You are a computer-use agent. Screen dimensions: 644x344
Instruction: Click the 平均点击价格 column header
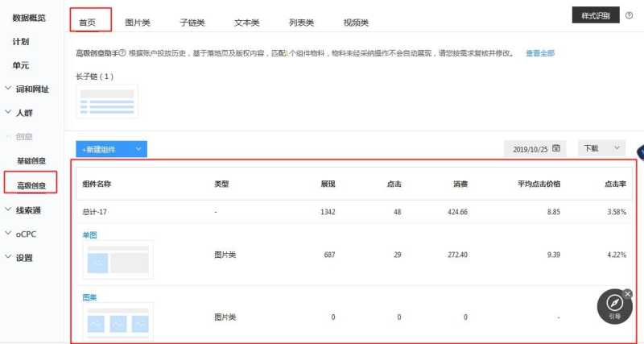tap(539, 184)
